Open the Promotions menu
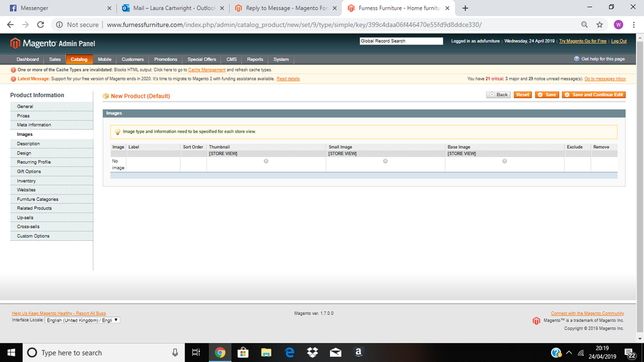Screen dimensions: 644x362 point(166,59)
